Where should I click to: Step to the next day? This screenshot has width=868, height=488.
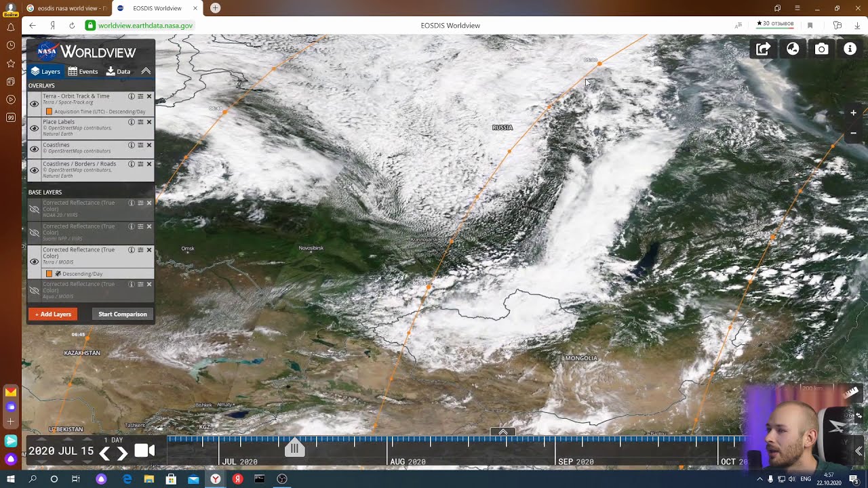coord(122,453)
